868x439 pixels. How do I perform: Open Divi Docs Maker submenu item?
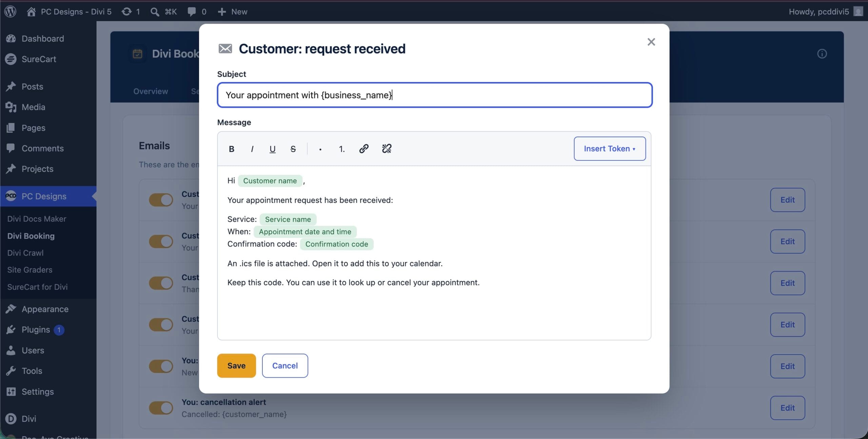coord(37,219)
